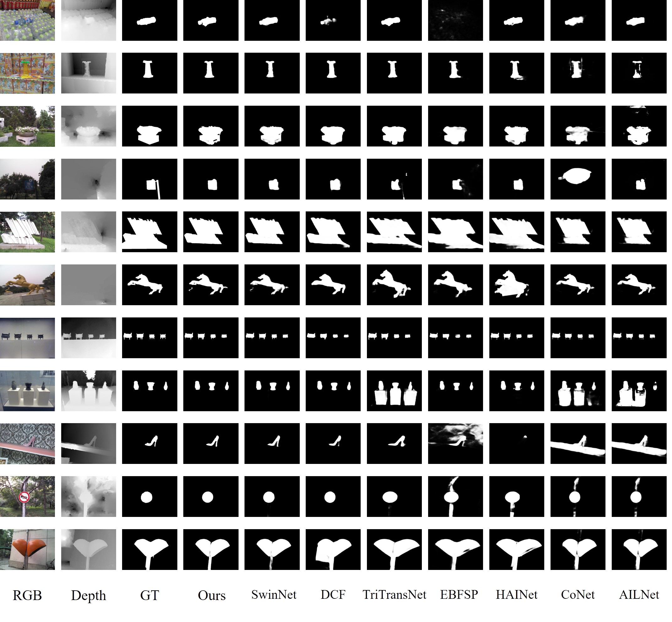The height and width of the screenshot is (622, 672).
Task: Click the golden horse statue RGB image
Action: coord(27,285)
